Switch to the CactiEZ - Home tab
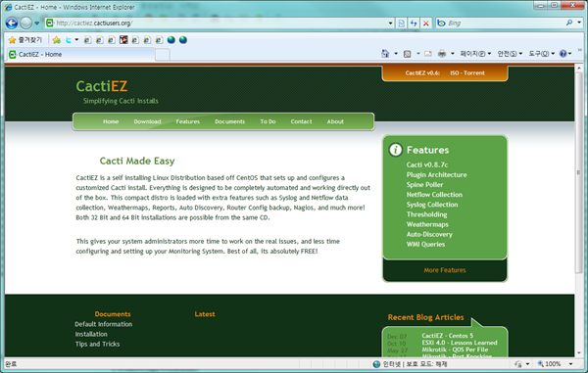The image size is (588, 373). pos(80,54)
